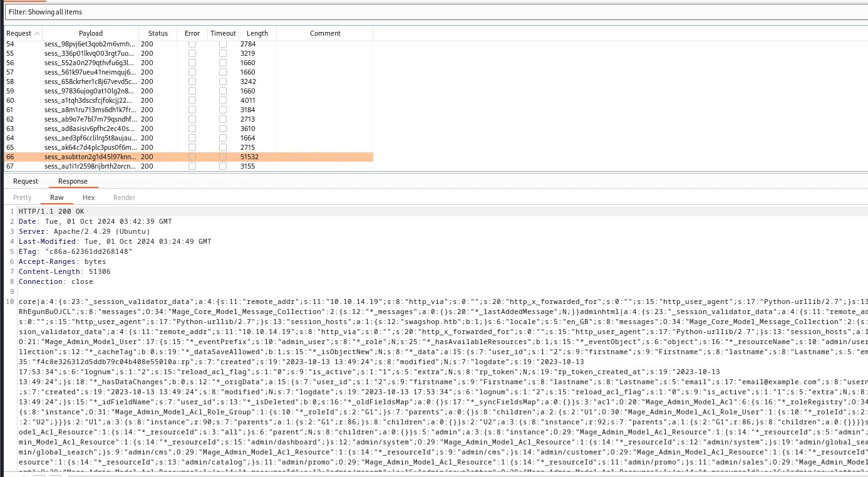Click the 200 status cell of request 67
868x477 pixels.
tap(147, 166)
